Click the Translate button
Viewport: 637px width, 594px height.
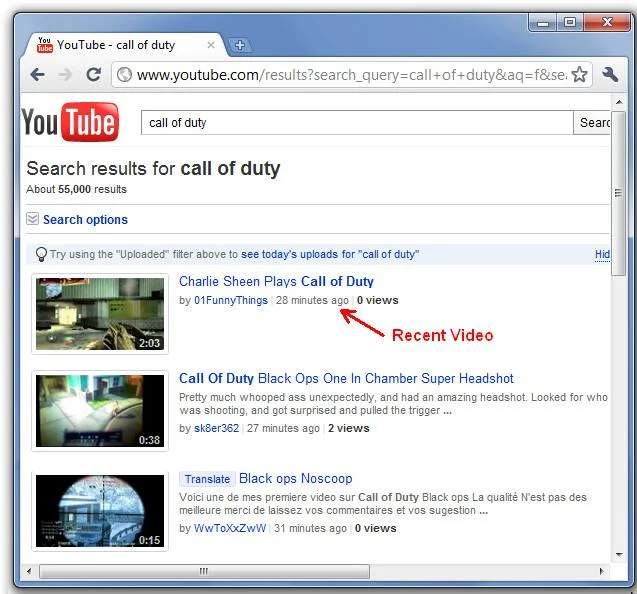coord(207,479)
